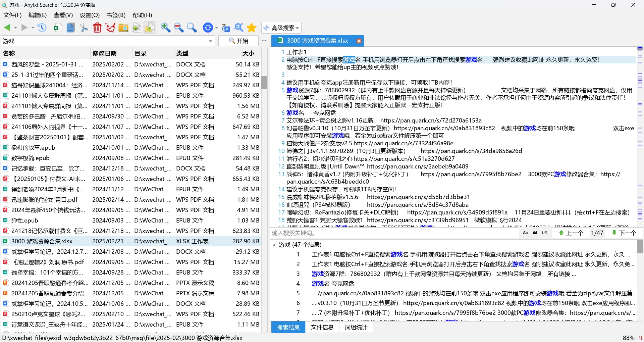Open the 文件(F) menu
This screenshot has height=342, width=644.
[x=12, y=15]
